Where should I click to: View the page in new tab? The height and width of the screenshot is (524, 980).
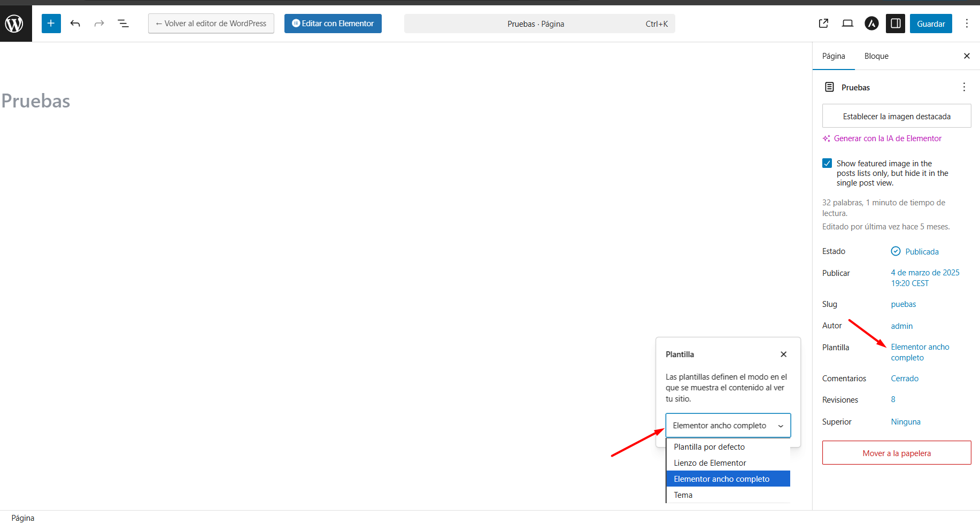click(x=823, y=24)
